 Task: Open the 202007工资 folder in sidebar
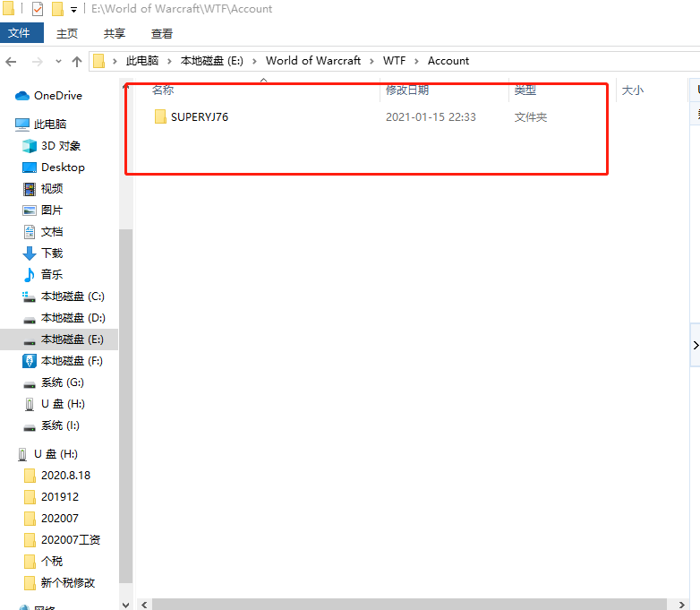(x=71, y=539)
